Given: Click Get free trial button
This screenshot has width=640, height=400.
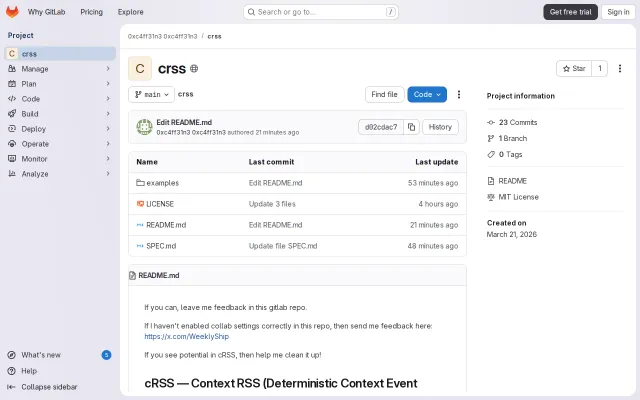Looking at the screenshot, I should pyautogui.click(x=570, y=12).
